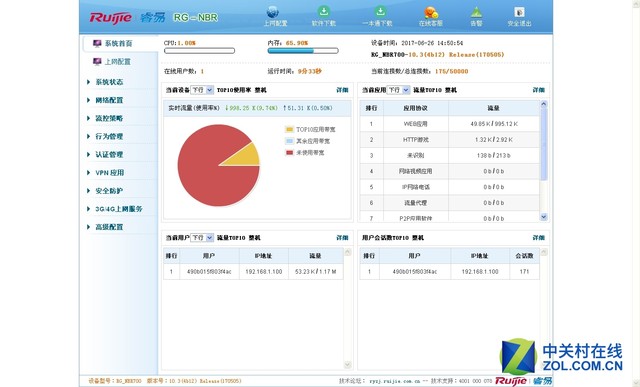Expand the VPN 应用 sidebar section
This screenshot has height=387, width=640.
click(x=109, y=173)
